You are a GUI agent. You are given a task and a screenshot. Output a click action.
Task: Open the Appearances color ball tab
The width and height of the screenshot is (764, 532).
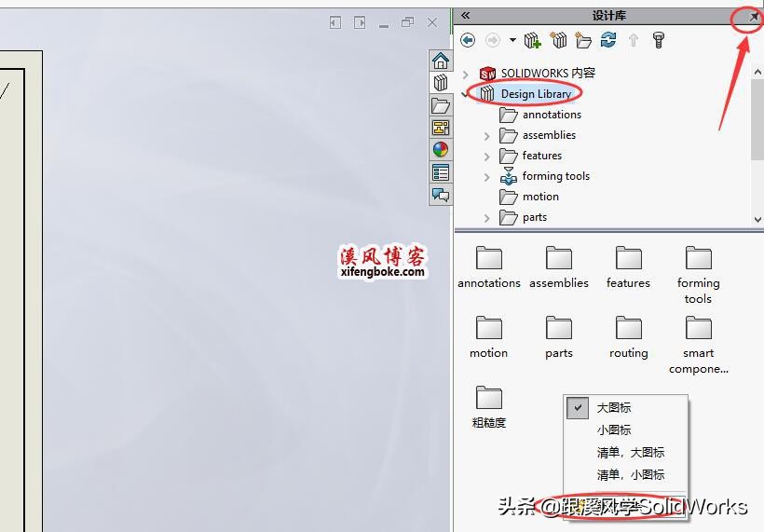(441, 150)
